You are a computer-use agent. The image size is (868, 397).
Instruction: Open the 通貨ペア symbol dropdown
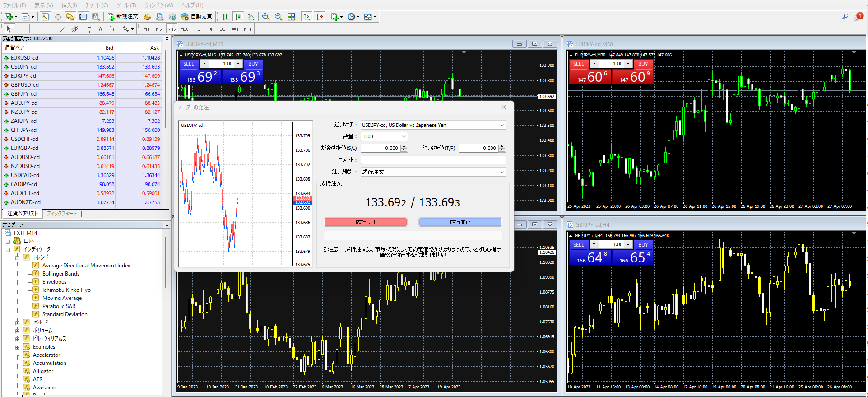(x=502, y=125)
